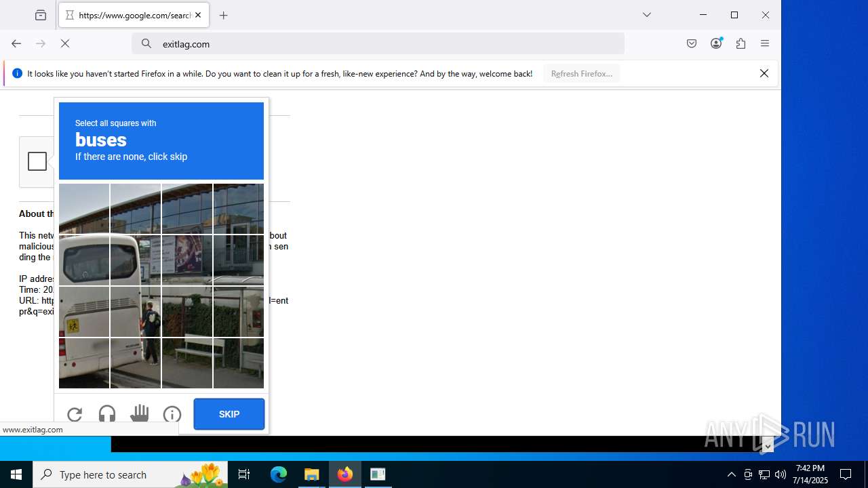Click the search magnifier in the URL bar
This screenshot has height=488, width=868.
146,43
